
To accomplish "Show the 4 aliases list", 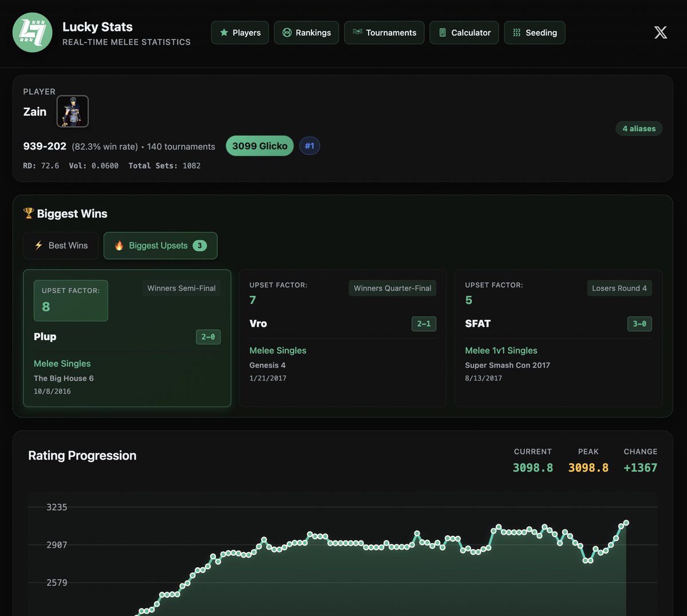I will tap(639, 128).
